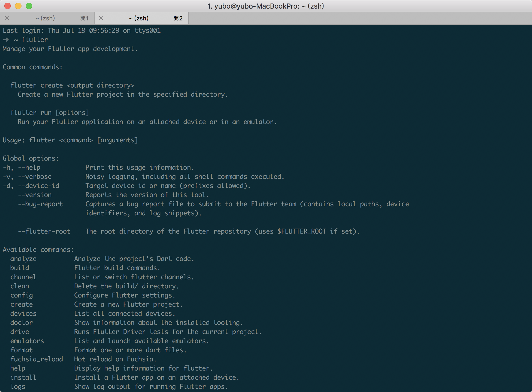Close the first zsh tab

[x=7, y=18]
